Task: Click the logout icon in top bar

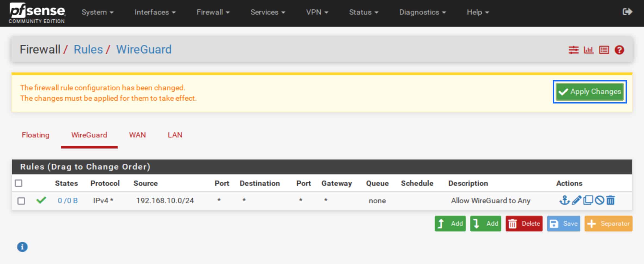Action: coord(627,12)
